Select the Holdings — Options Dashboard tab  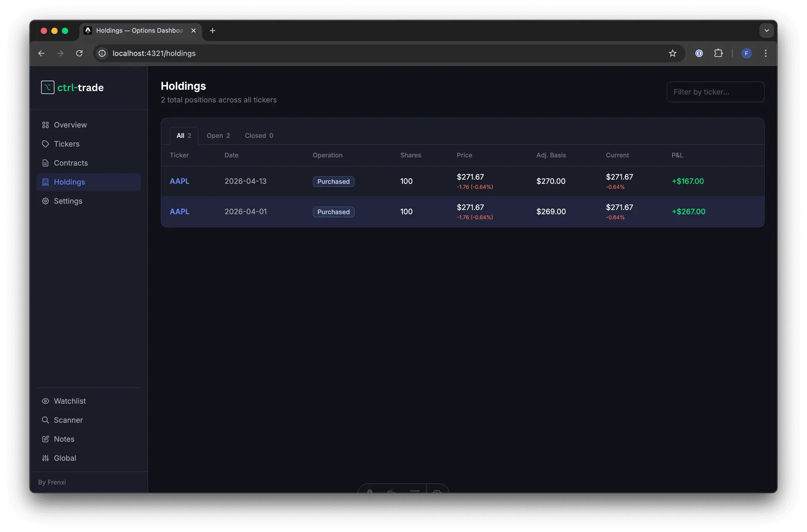[x=141, y=31]
